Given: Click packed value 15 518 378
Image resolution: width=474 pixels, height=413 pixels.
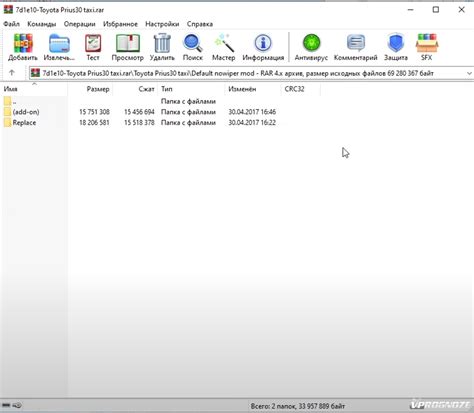Looking at the screenshot, I should coord(139,123).
